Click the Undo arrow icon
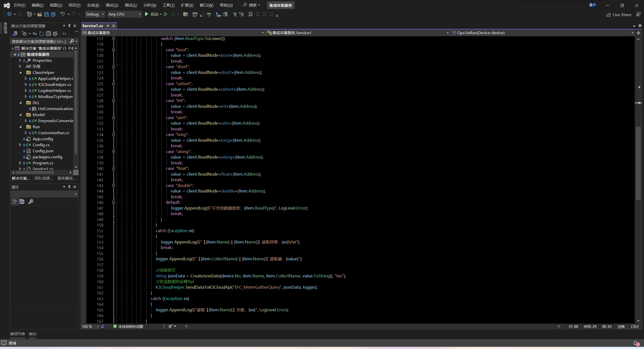Viewport: 644px width, 349px height. pos(63,14)
